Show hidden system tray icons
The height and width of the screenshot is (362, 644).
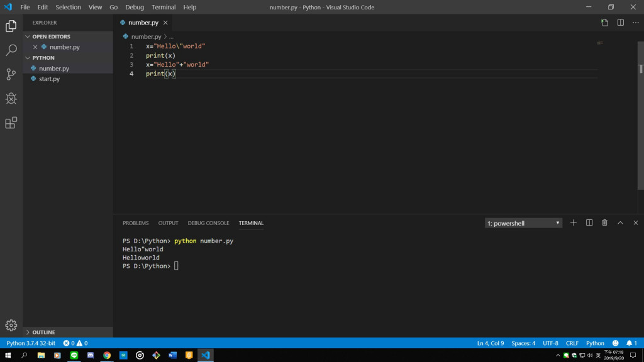coord(558,356)
